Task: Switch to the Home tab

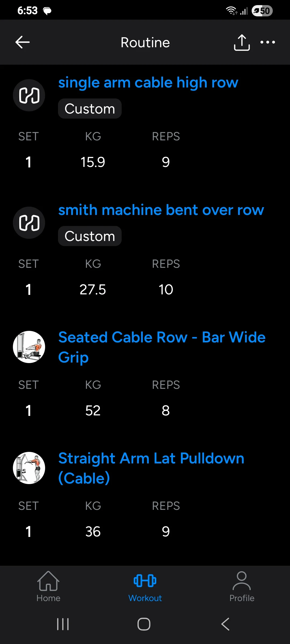Action: [48, 587]
